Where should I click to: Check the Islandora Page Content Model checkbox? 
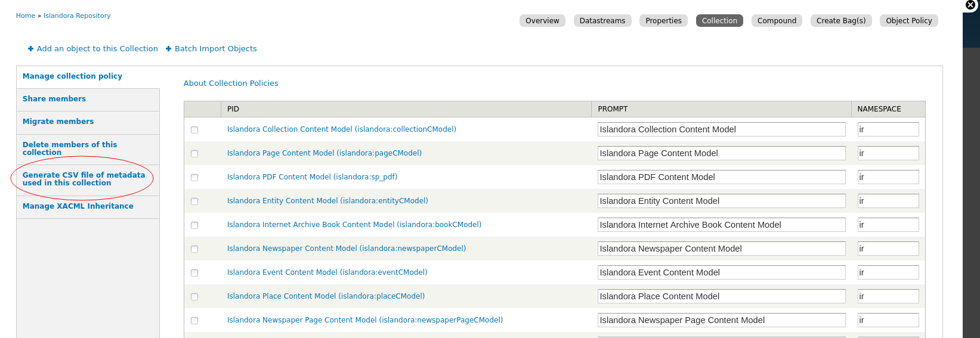coord(194,154)
